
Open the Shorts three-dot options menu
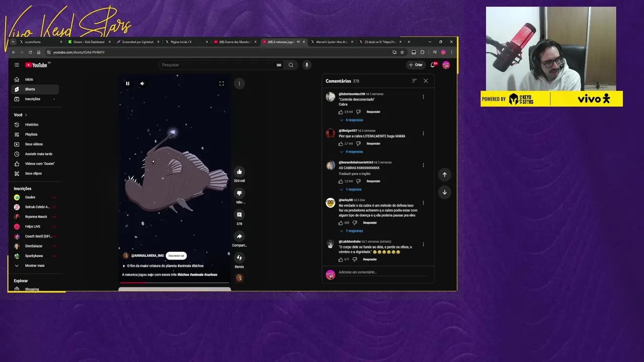click(x=239, y=83)
